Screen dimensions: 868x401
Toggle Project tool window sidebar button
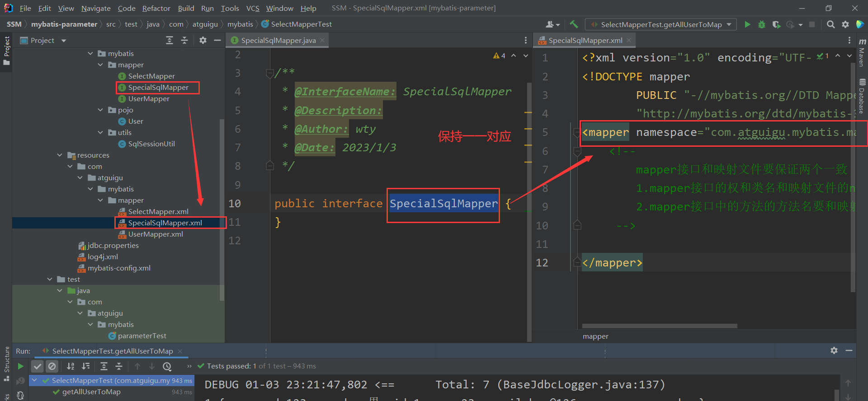point(6,51)
